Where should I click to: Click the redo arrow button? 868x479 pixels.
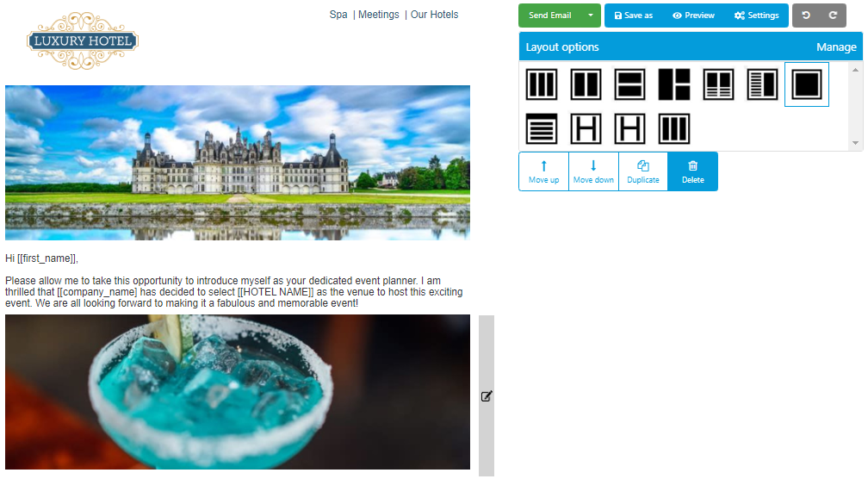tap(833, 16)
